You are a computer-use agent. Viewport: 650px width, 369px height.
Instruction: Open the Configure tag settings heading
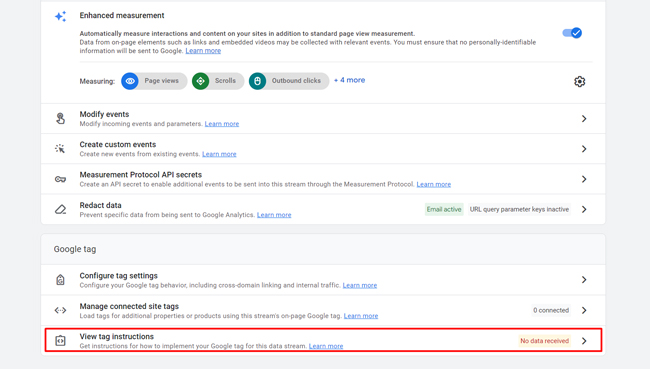click(119, 276)
